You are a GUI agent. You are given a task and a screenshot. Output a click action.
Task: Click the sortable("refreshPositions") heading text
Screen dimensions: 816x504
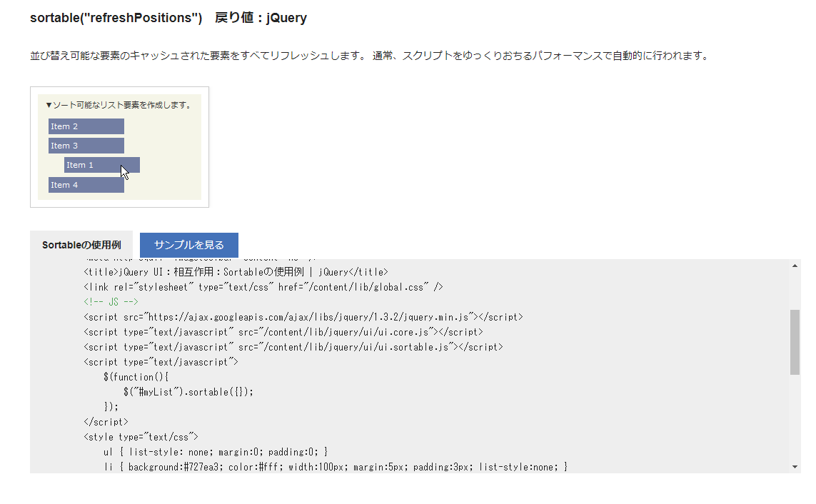tap(116, 18)
